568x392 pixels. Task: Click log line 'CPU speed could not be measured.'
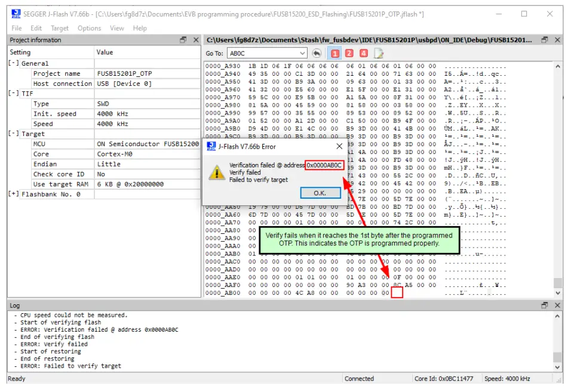point(74,315)
